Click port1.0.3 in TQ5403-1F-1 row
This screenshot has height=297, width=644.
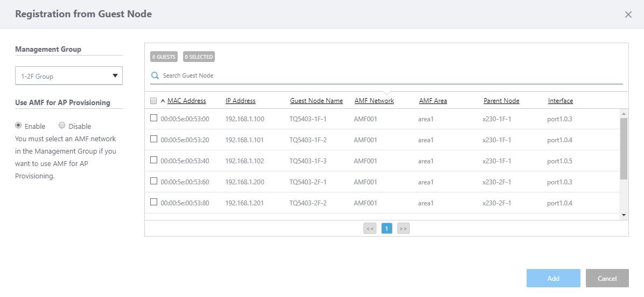560,119
